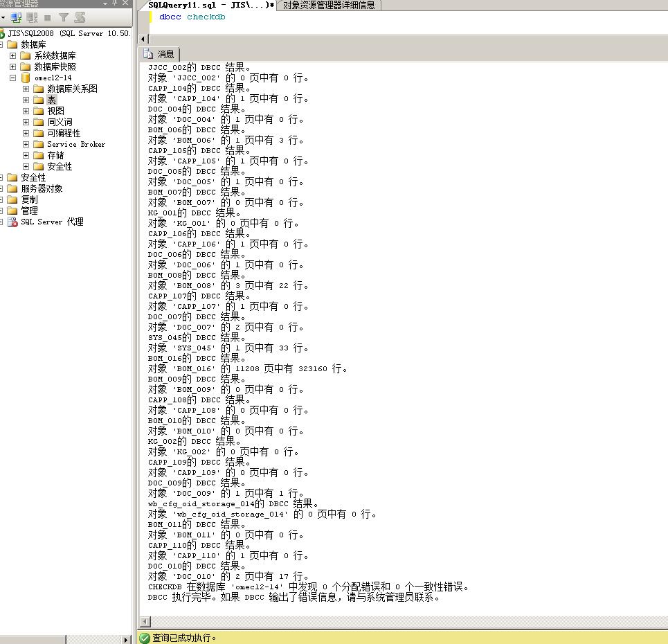
Task: Click the line wb_cfg_oid_storage_014的 DBCC 结果
Action: pyautogui.click(x=233, y=504)
